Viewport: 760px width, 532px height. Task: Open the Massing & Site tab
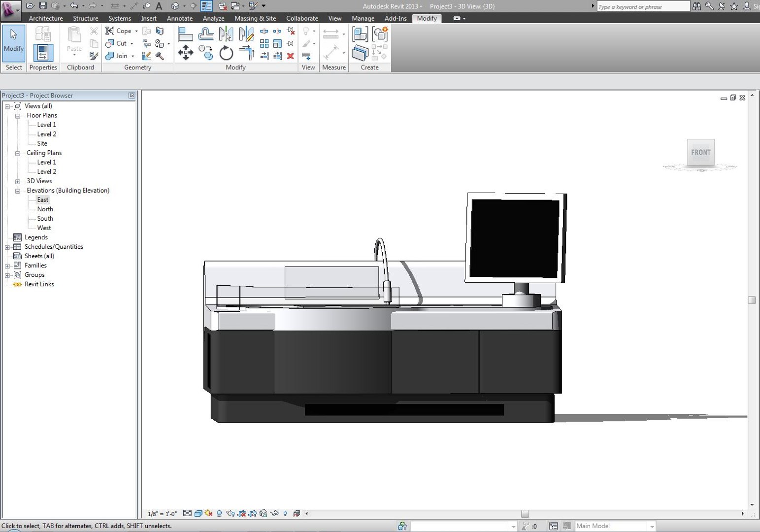255,18
